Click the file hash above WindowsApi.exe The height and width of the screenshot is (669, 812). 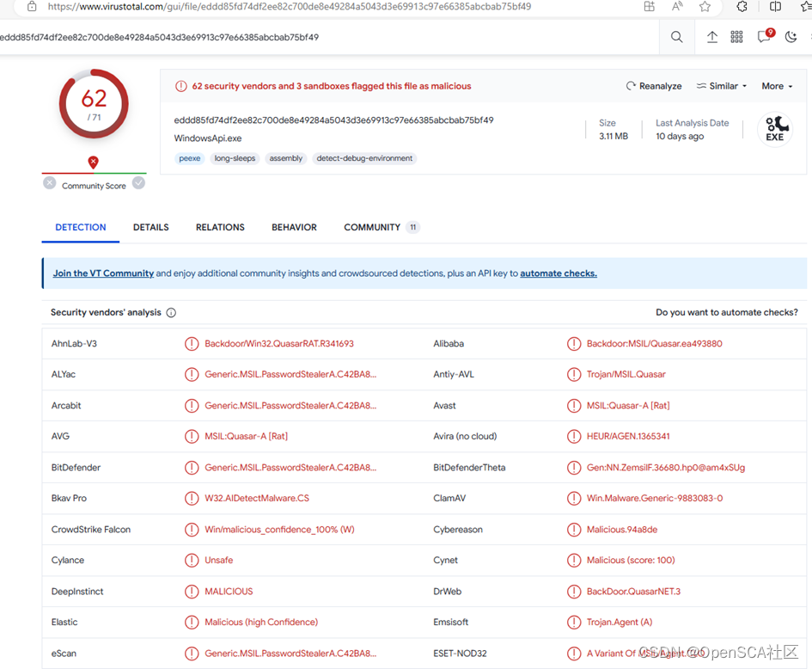pyautogui.click(x=333, y=120)
